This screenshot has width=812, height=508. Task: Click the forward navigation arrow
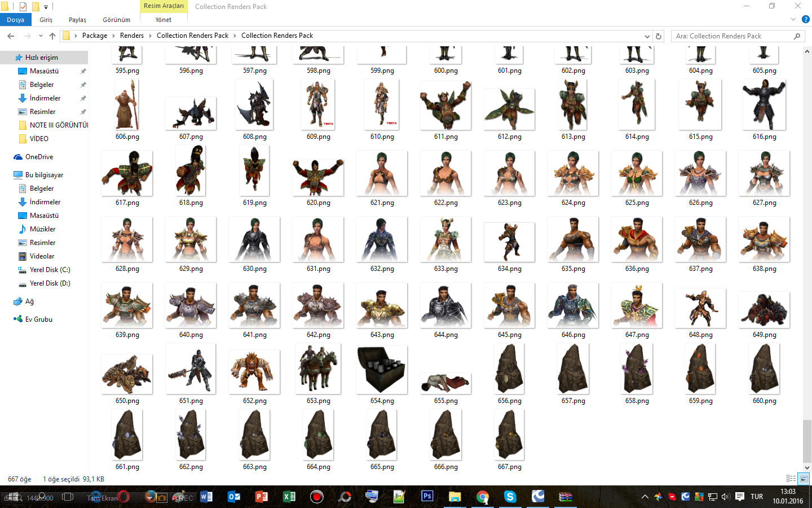click(x=27, y=36)
